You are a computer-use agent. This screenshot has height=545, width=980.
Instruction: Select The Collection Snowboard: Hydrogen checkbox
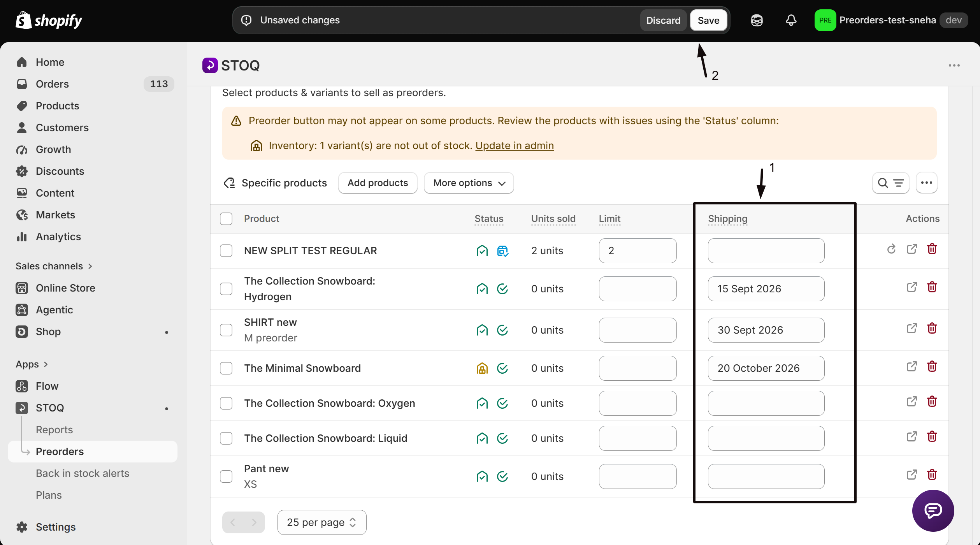click(x=226, y=289)
